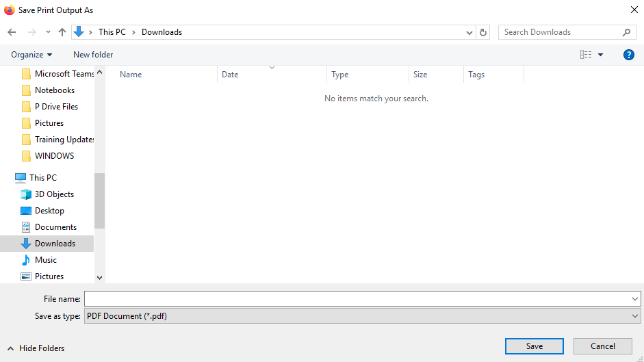Open Pictures under This PC
This screenshot has height=362, width=644.
[42, 276]
